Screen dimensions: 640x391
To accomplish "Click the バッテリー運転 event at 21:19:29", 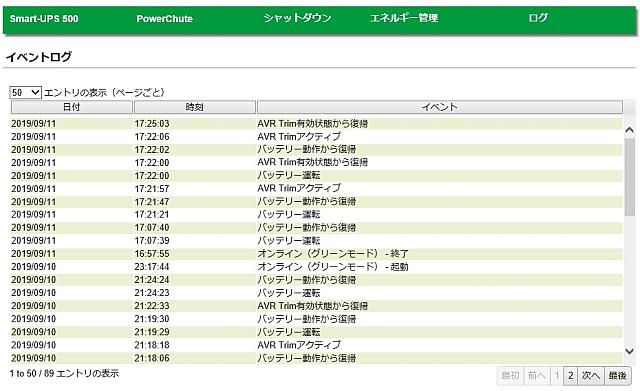I will click(x=289, y=332).
